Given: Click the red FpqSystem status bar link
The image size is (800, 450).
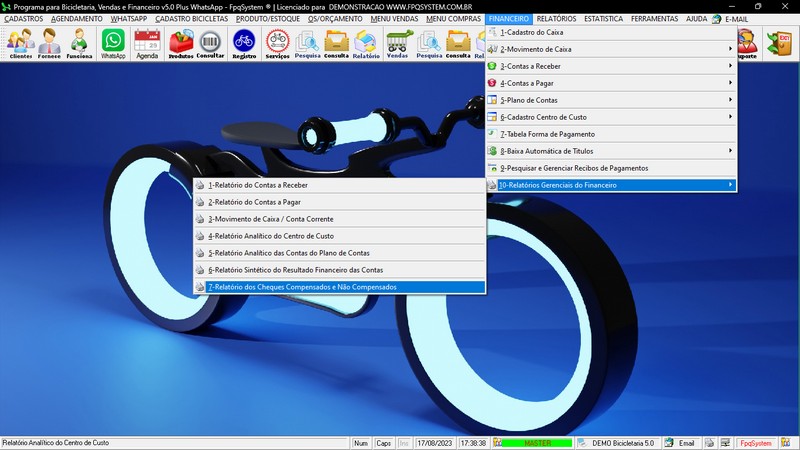Looking at the screenshot, I should coord(754,442).
